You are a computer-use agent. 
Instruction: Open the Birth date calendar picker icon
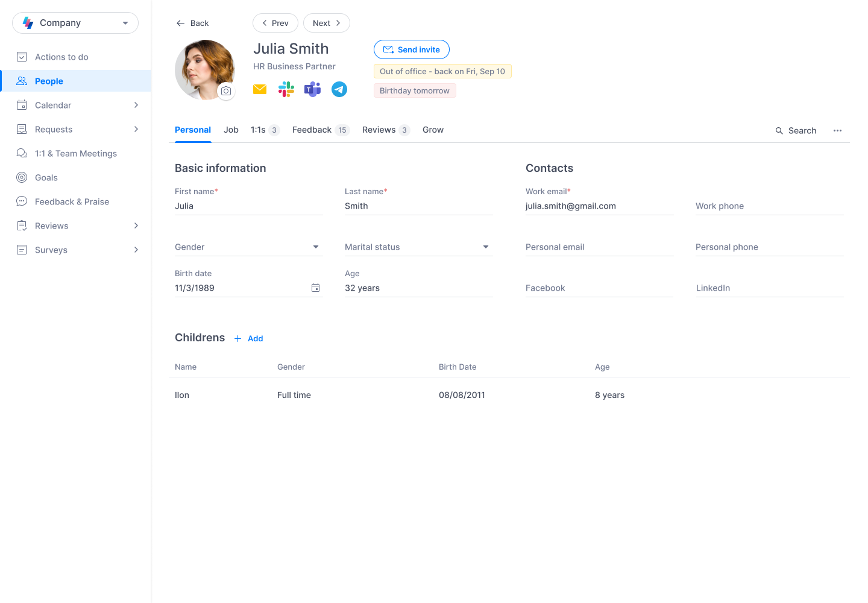tap(315, 288)
